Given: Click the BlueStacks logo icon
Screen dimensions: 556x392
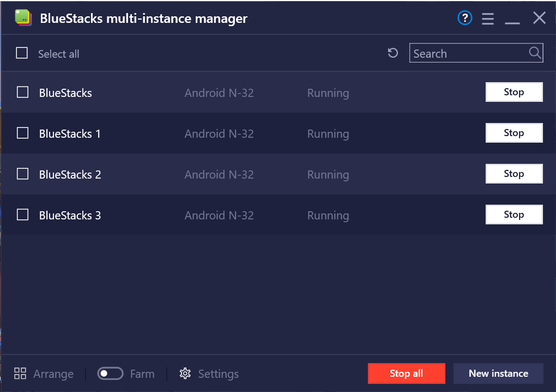Looking at the screenshot, I should click(x=23, y=18).
